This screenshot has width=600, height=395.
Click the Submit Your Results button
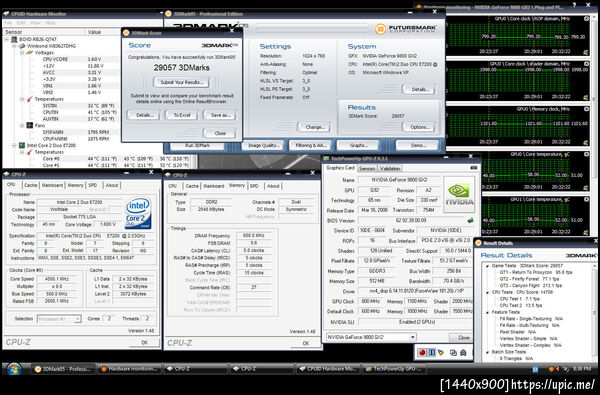click(x=181, y=82)
